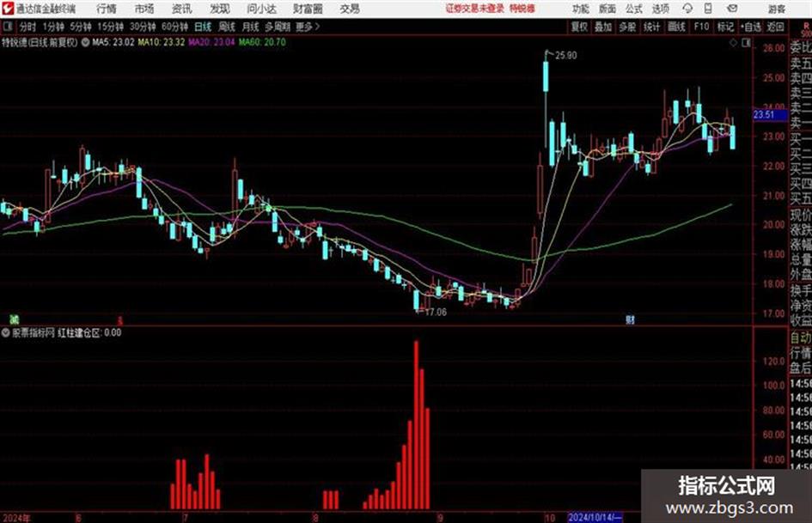Open the 选项 menu
Screen dimensions: 812x523
coord(660,9)
